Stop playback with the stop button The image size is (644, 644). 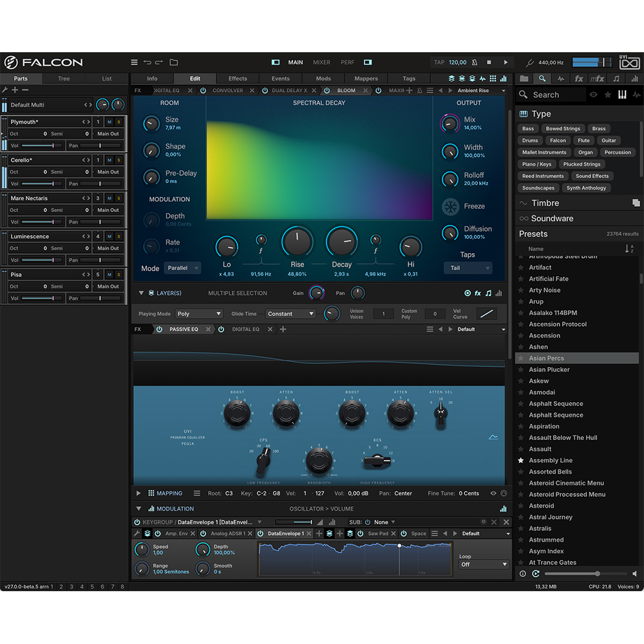click(489, 62)
